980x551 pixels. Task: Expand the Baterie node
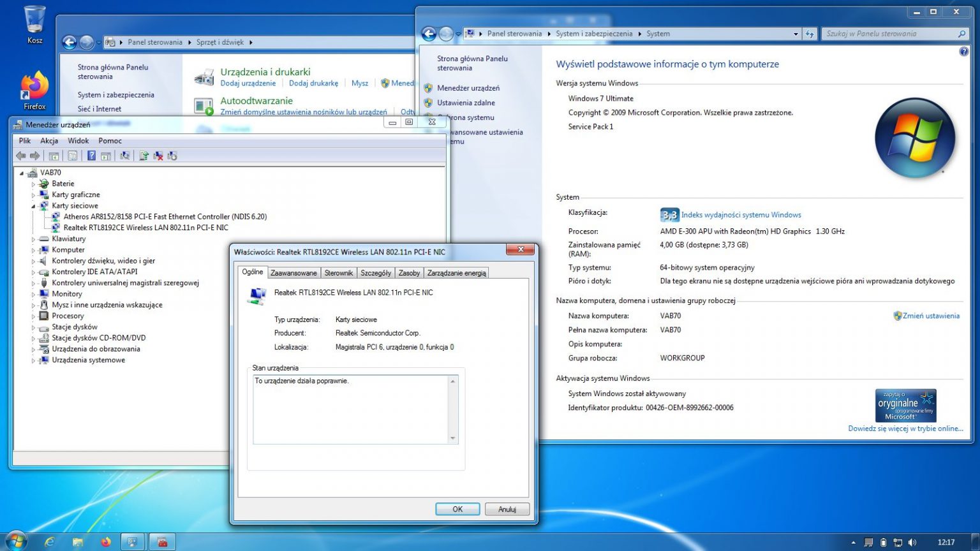[x=33, y=183]
